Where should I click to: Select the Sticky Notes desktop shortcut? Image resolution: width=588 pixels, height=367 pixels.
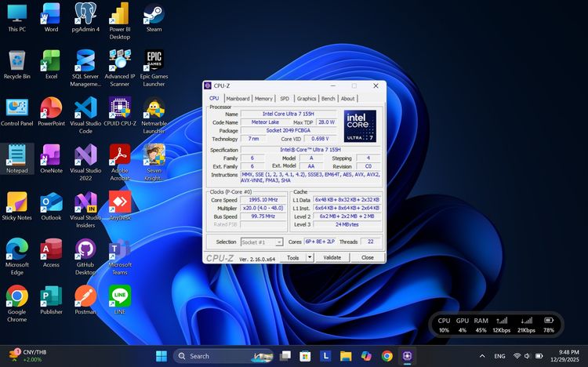17,206
